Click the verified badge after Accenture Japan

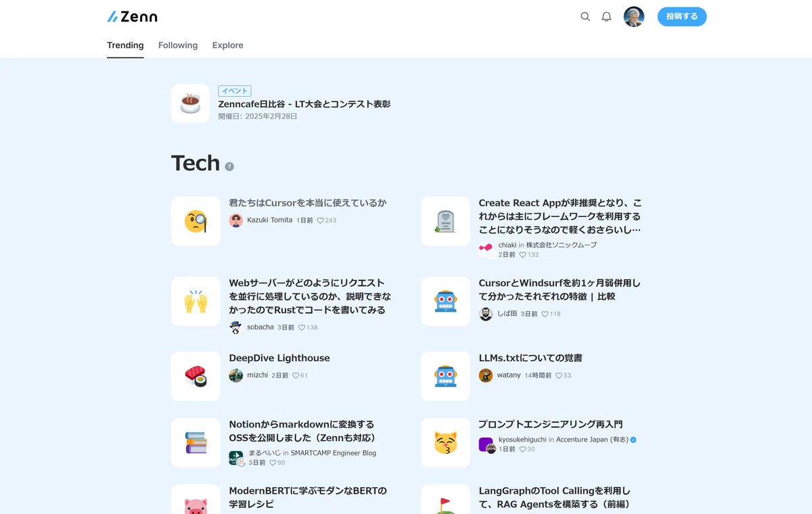pyautogui.click(x=633, y=440)
